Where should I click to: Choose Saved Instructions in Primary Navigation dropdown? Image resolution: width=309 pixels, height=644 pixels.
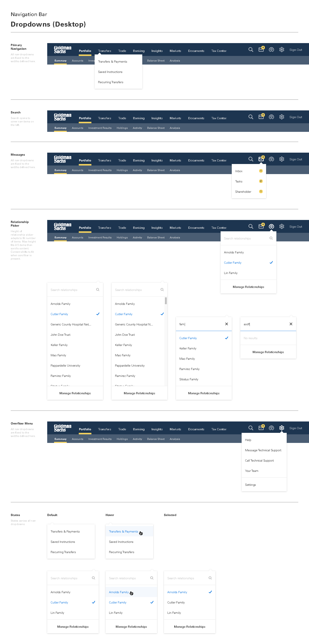click(x=118, y=72)
